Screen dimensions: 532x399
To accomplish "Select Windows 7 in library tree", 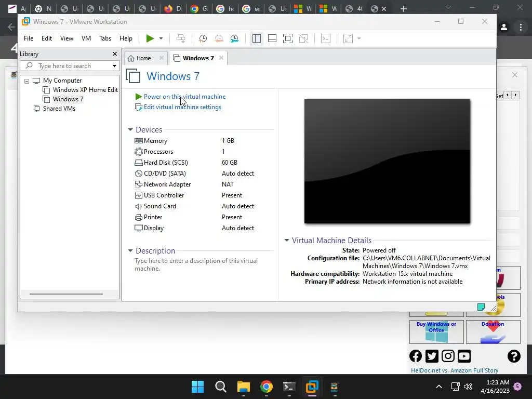I will (x=63, y=99).
